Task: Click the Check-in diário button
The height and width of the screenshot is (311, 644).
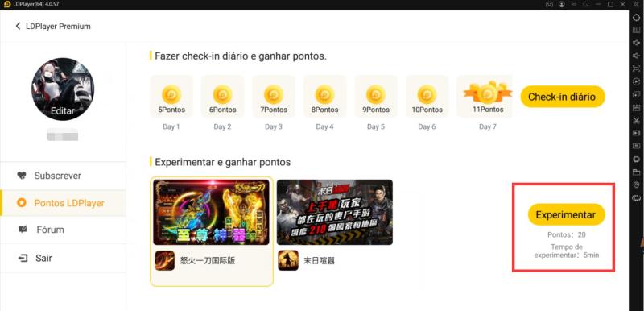Action: coord(562,97)
